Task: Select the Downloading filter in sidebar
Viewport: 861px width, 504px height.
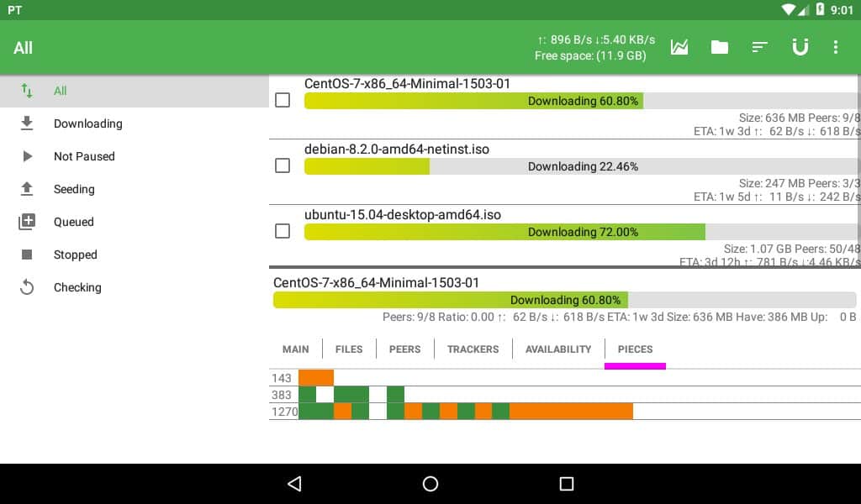Action: pos(87,123)
